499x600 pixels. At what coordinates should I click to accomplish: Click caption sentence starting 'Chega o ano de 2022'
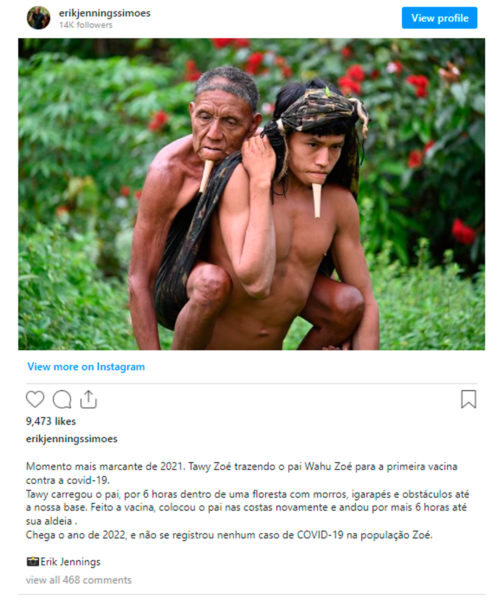pos(229,535)
